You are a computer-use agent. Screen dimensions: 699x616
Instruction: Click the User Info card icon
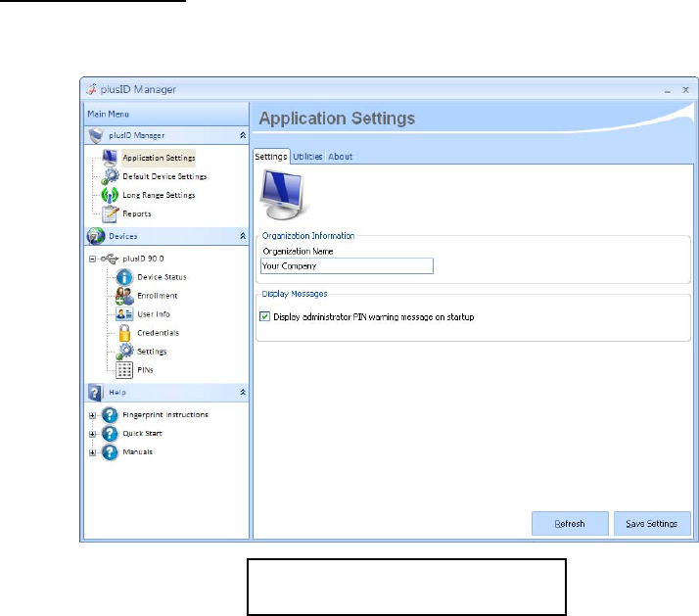pyautogui.click(x=124, y=314)
